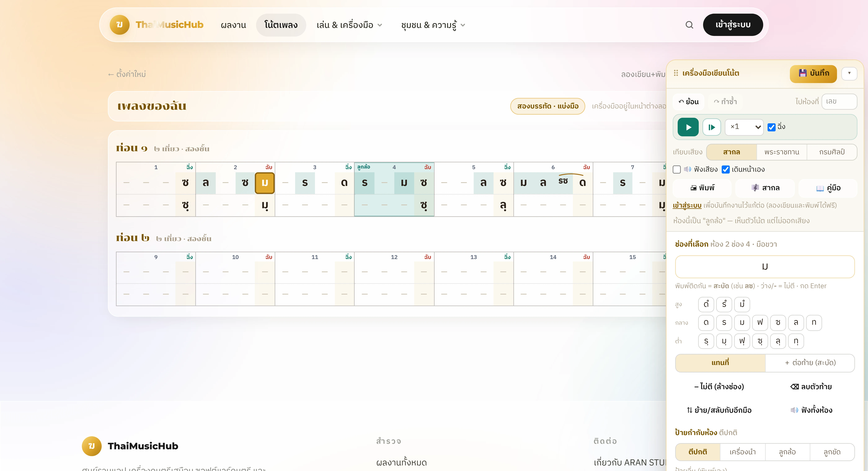This screenshot has height=471, width=868.
Task: Print the score using พิมพ์
Action: pos(702,188)
